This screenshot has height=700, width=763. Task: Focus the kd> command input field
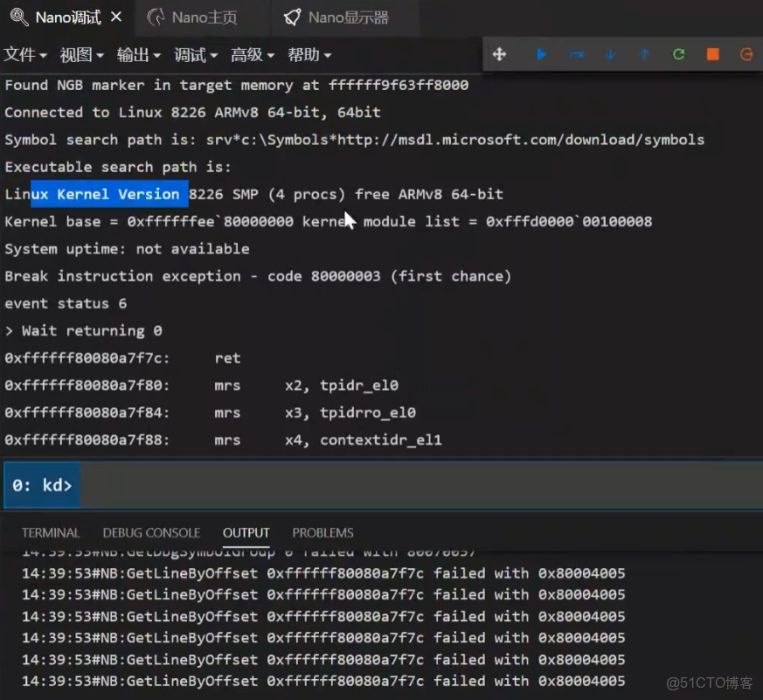tap(421, 485)
